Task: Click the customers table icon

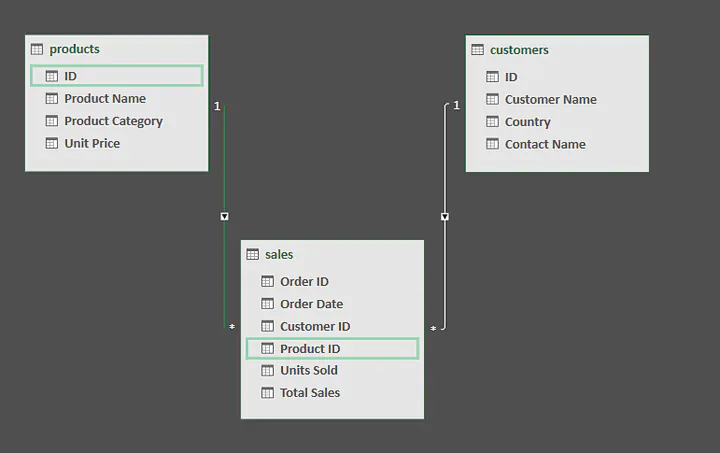Action: pyautogui.click(x=478, y=50)
